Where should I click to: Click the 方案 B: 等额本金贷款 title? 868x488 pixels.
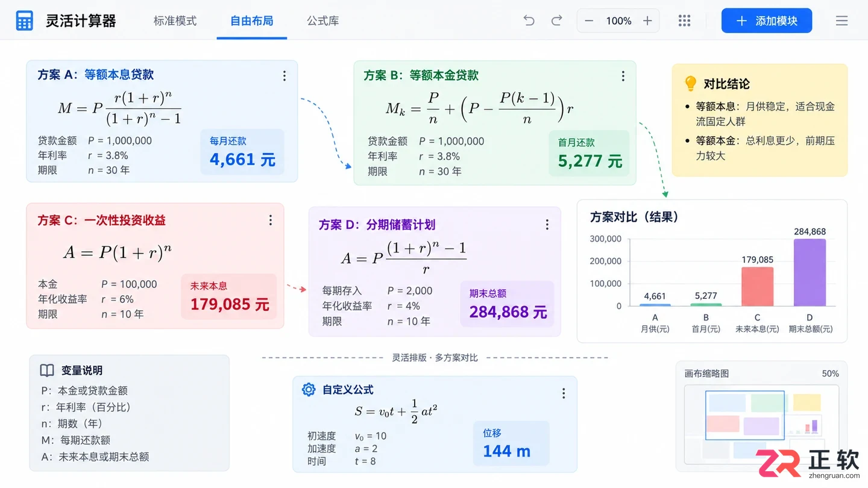pyautogui.click(x=421, y=75)
